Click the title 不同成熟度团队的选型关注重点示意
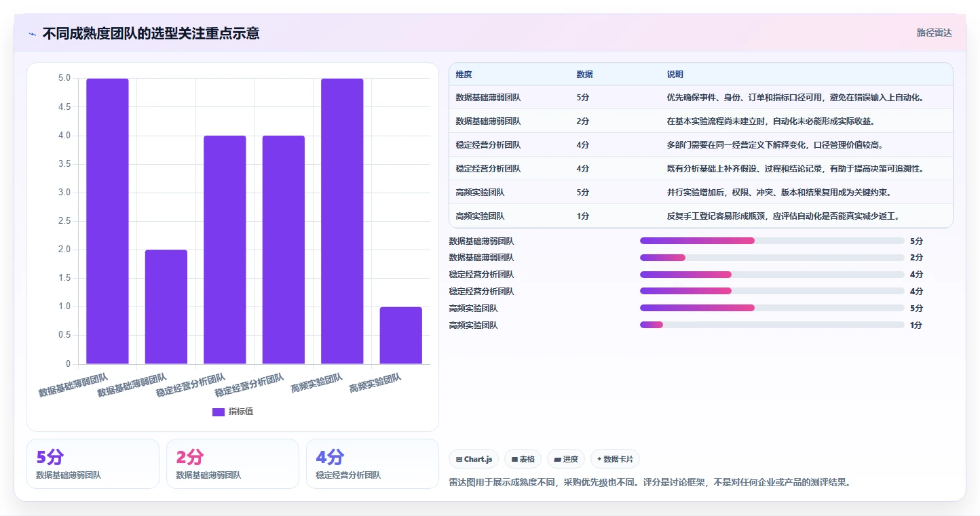 tap(151, 33)
